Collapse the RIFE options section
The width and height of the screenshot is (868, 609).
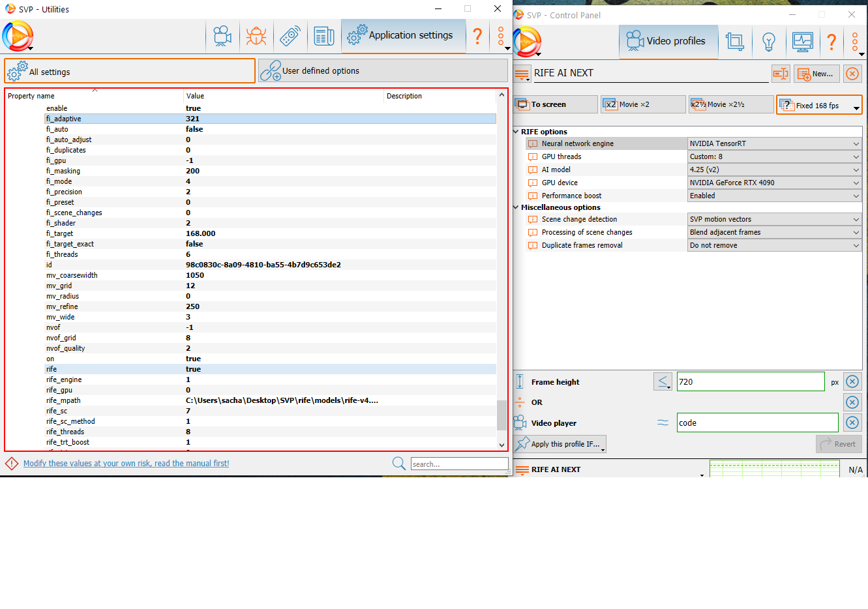coord(516,132)
